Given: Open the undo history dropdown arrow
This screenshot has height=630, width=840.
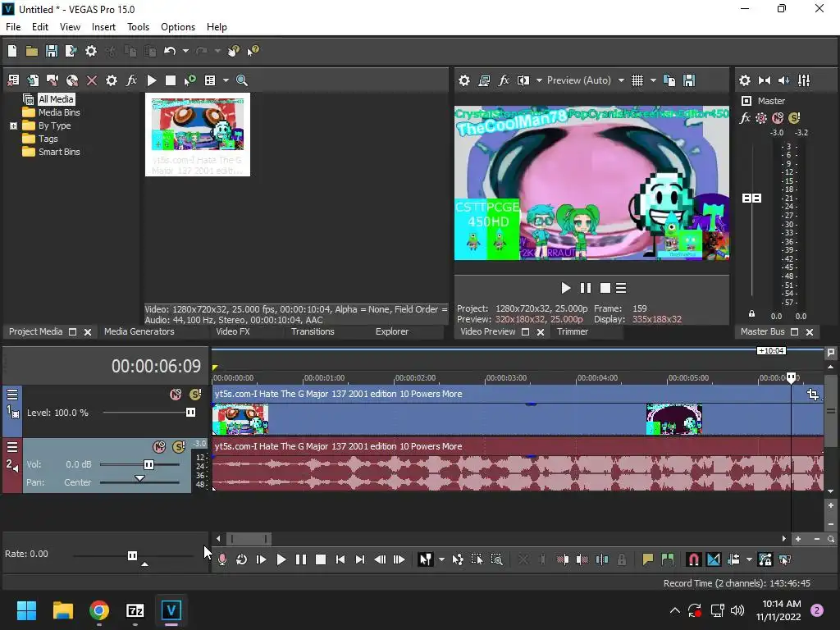Looking at the screenshot, I should point(185,51).
